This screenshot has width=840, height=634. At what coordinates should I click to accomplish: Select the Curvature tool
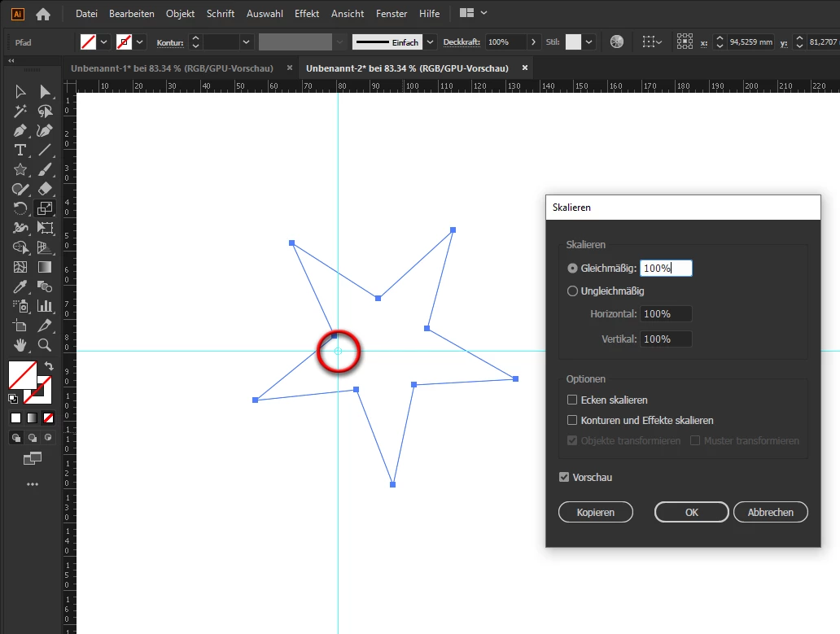click(x=45, y=131)
